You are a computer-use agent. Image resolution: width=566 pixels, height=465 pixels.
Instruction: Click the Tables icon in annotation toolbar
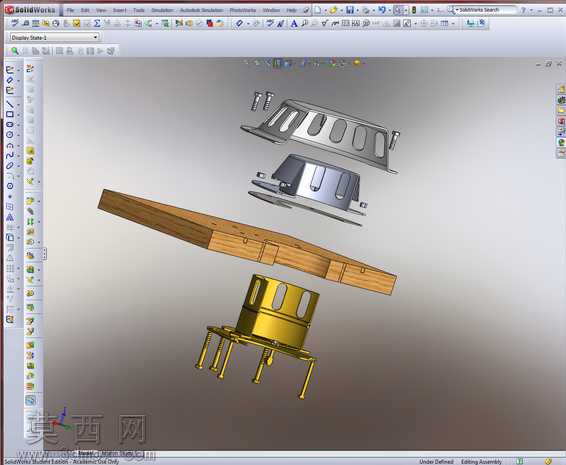pyautogui.click(x=444, y=24)
